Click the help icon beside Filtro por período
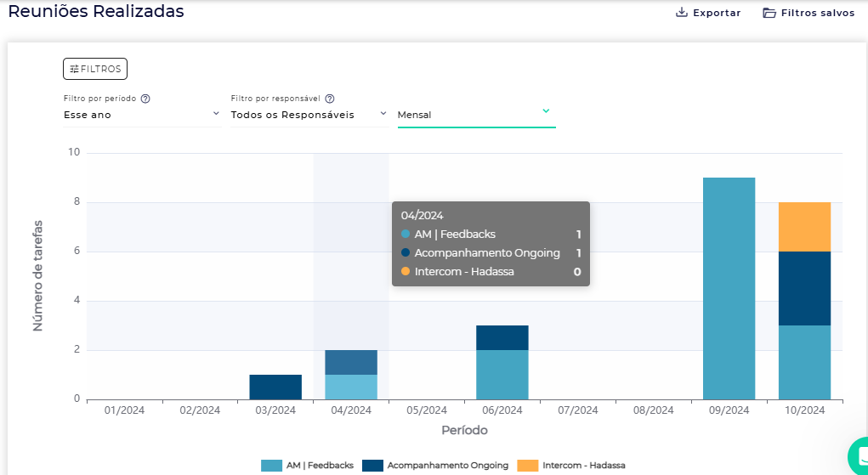This screenshot has height=475, width=868. coord(145,99)
